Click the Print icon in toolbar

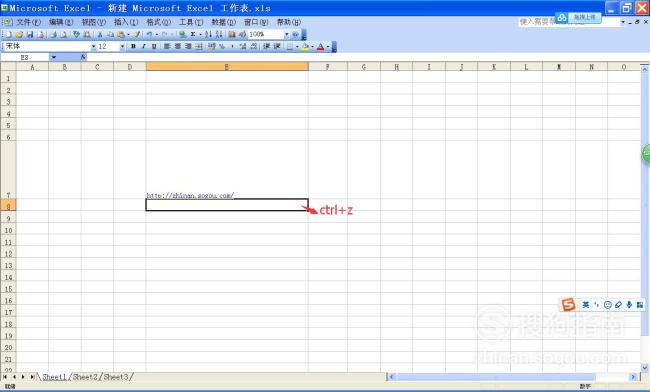coord(53,34)
